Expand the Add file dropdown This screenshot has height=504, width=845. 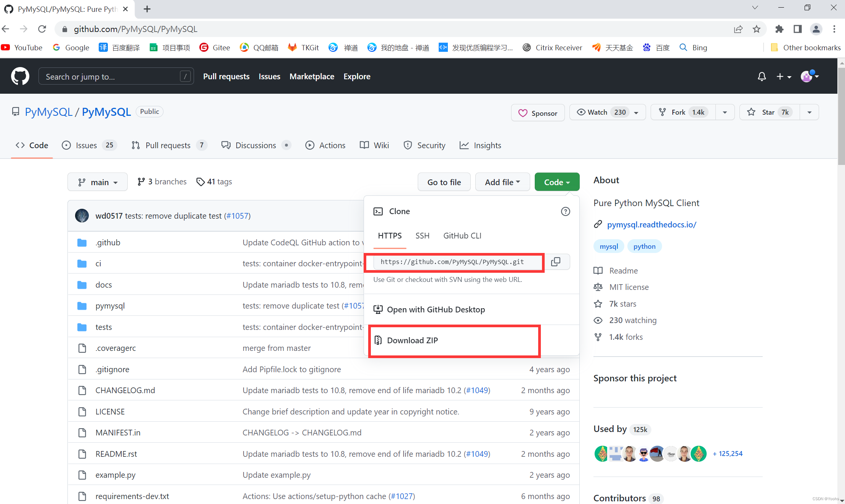point(502,182)
